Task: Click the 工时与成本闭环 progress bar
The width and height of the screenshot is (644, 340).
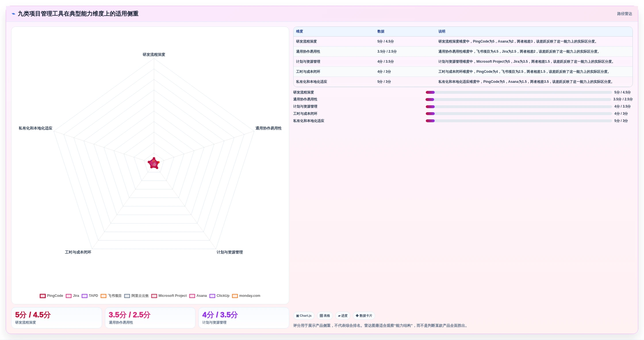Action: (x=519, y=114)
